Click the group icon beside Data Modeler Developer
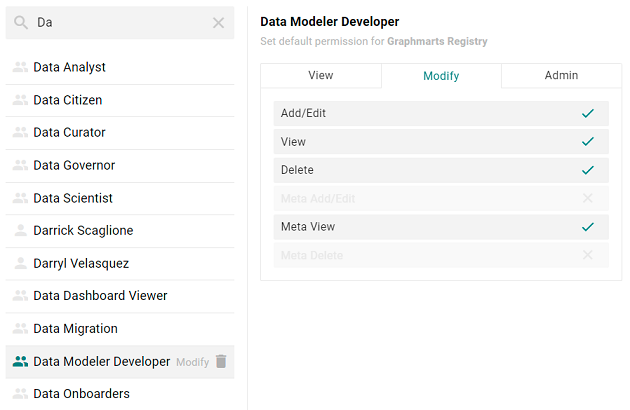Screen dimensions: 630x410 point(20,362)
